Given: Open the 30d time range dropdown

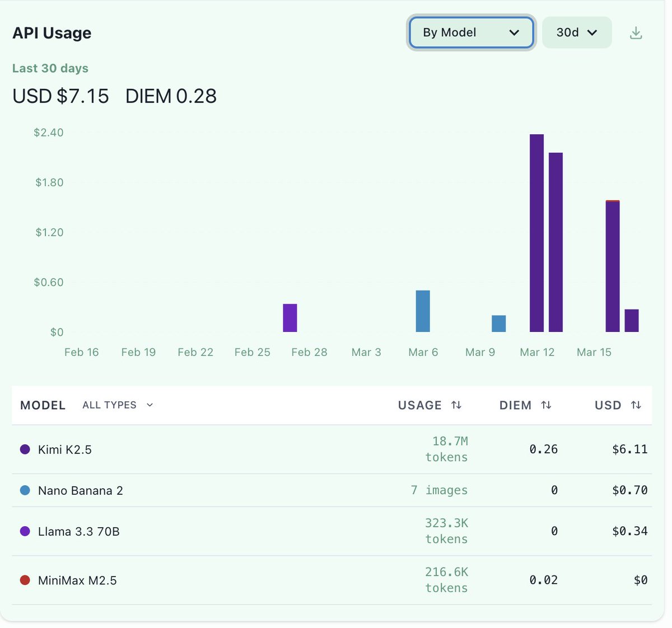Looking at the screenshot, I should point(577,32).
